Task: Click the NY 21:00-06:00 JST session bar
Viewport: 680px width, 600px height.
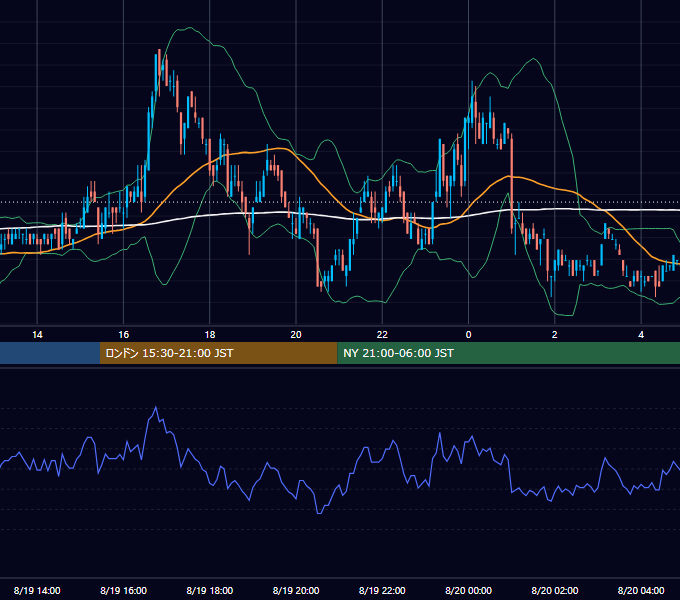Action: pyautogui.click(x=509, y=353)
